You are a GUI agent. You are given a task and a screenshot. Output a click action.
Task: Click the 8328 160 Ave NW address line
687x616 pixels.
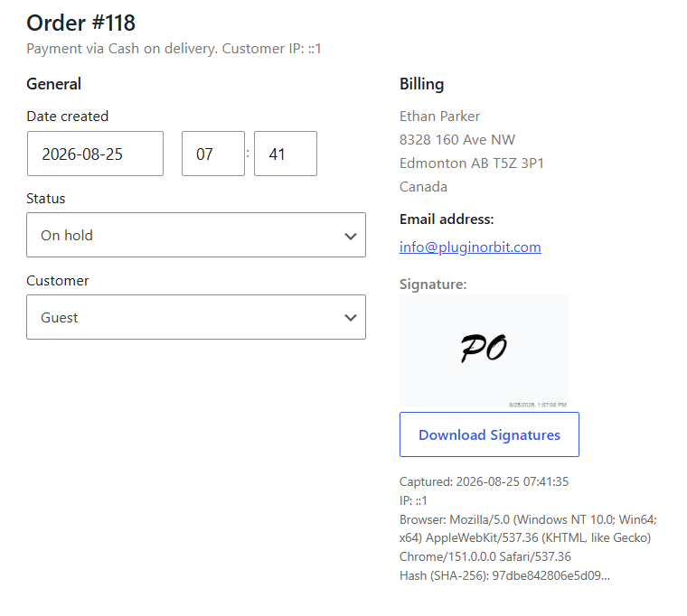457,140
